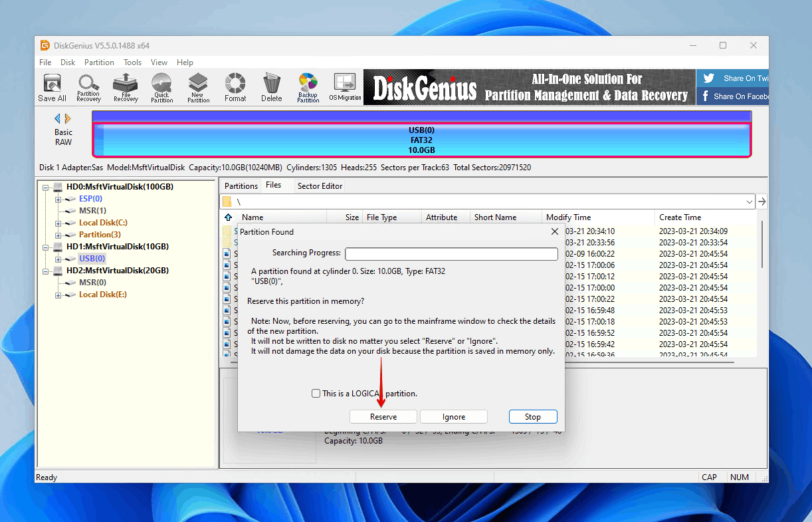
Task: Open the Backup Partition tool
Action: 308,88
